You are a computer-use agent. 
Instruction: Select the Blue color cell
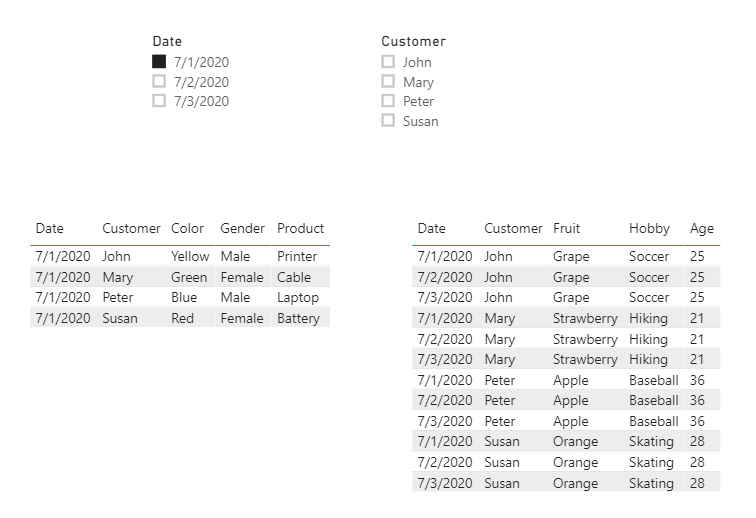[184, 297]
